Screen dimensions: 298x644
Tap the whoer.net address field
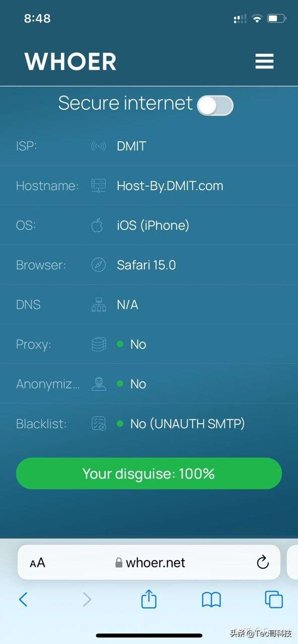click(x=149, y=562)
